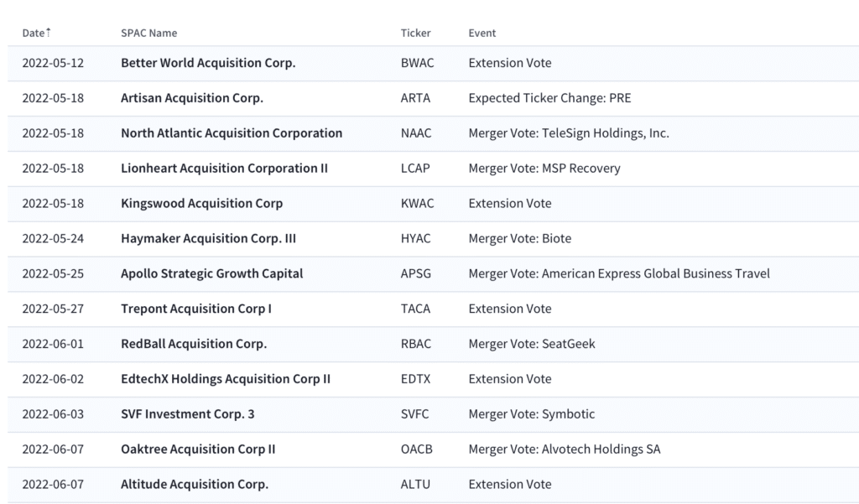
Task: Click Merger Vote: Alvotech Holdings SA event
Action: [565, 449]
